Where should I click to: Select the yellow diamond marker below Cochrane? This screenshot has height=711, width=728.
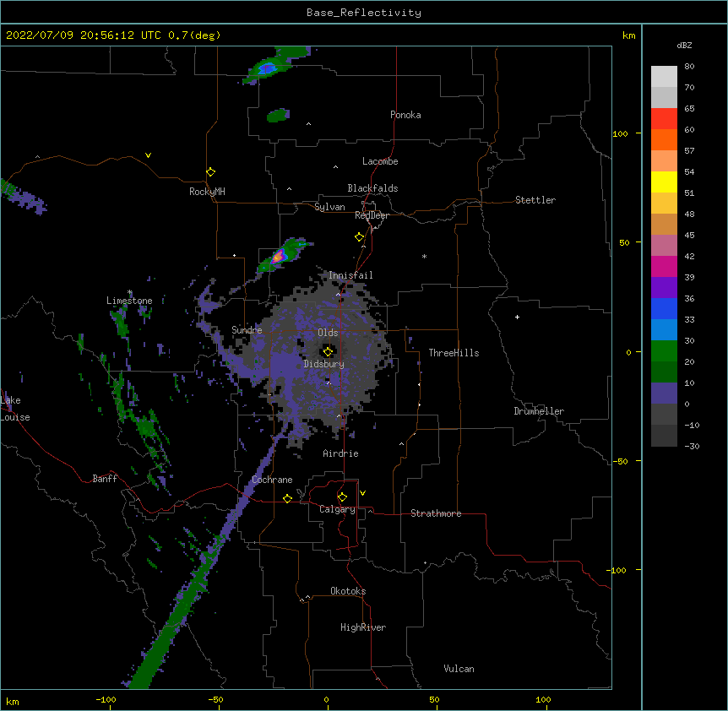pos(287,498)
